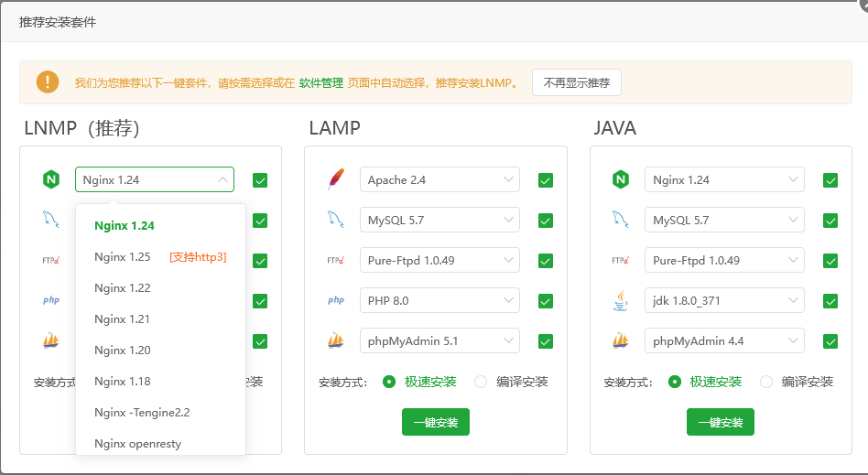Uncheck the MySQL 5.7 checkbox in LAMP
Screen dimensions: 868x475
click(x=546, y=221)
